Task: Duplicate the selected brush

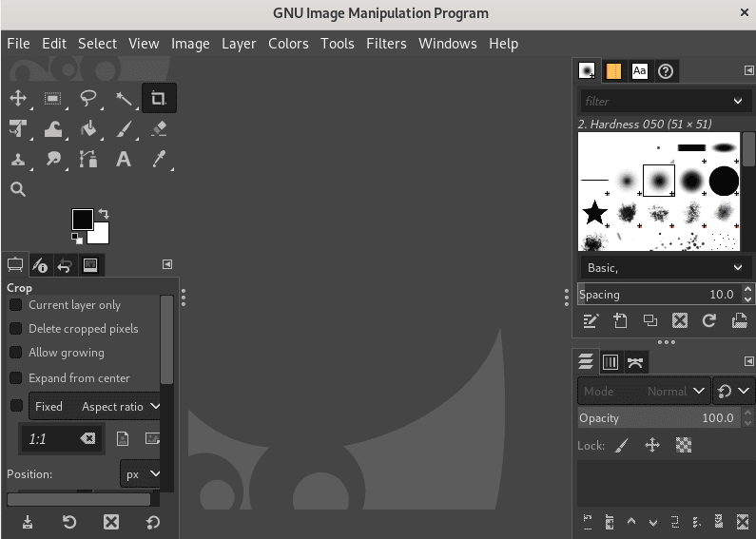Action: 649,320
